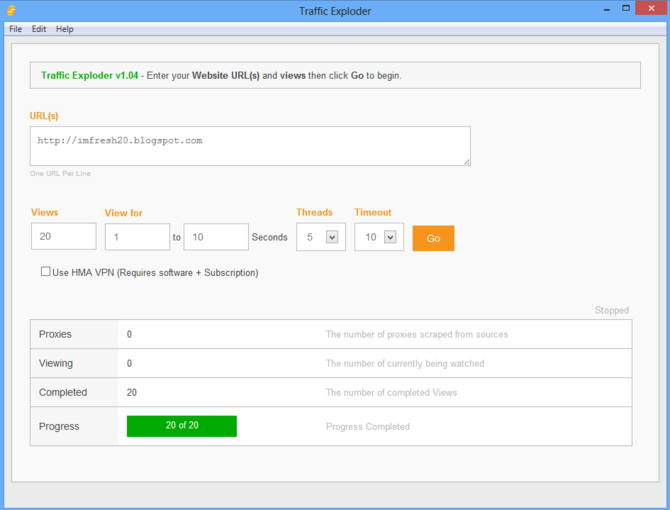Click the Completed row label
Screen dimensions: 670x510
point(63,392)
